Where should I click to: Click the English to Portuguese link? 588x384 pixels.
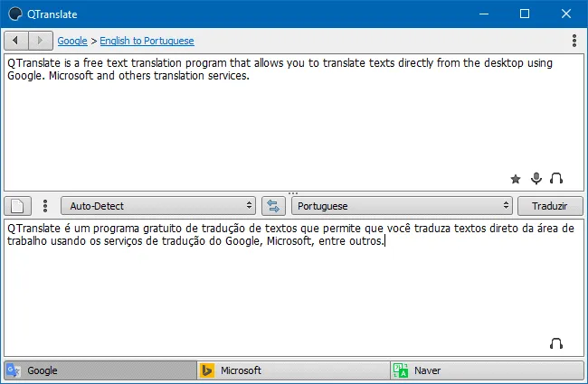147,41
